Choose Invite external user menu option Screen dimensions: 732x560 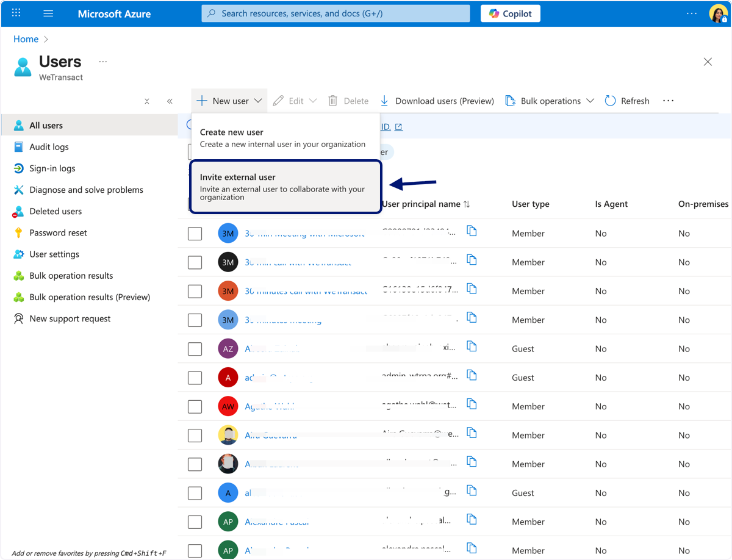(x=285, y=187)
